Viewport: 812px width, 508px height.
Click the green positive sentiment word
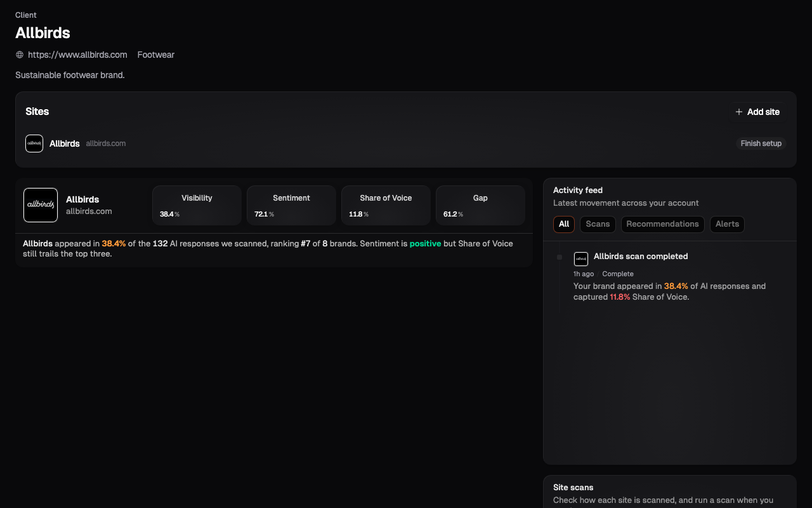(x=425, y=244)
